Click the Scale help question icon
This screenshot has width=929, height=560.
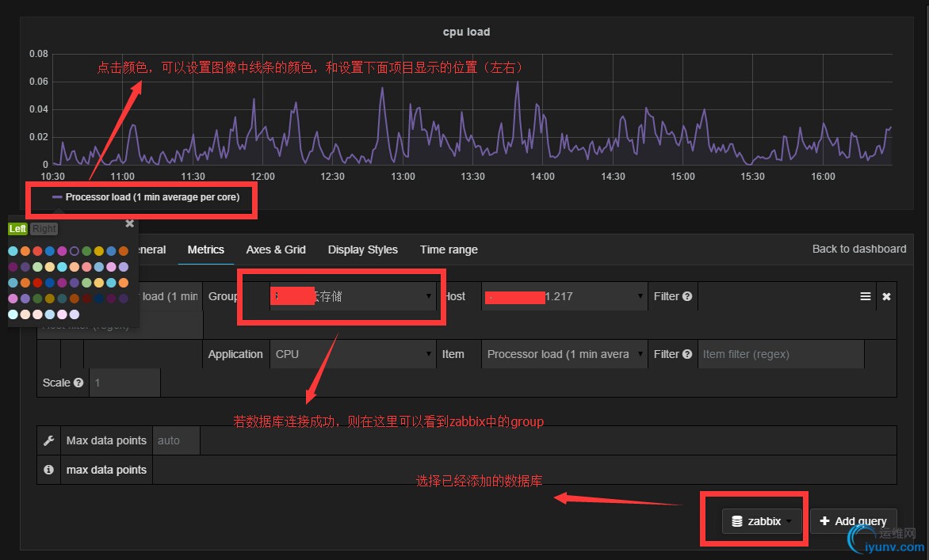pyautogui.click(x=78, y=383)
